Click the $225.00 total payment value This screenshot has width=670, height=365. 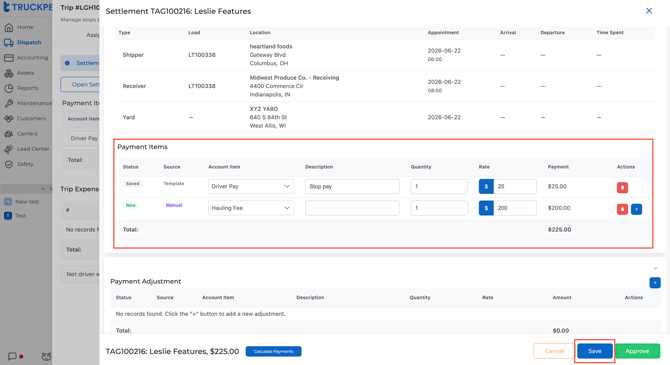click(559, 230)
